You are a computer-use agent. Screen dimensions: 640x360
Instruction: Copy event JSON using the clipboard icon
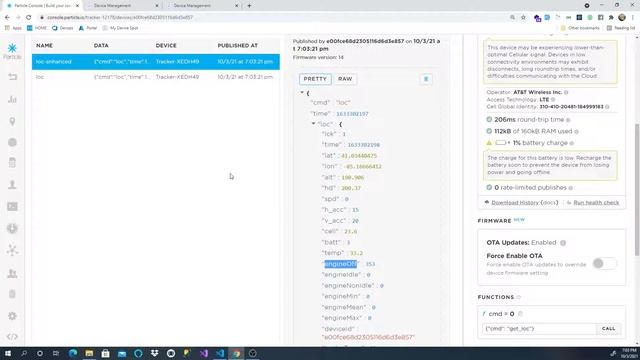coord(426,79)
